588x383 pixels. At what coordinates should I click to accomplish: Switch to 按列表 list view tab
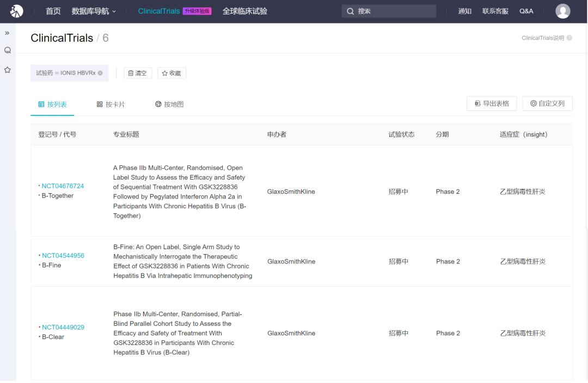tap(52, 104)
